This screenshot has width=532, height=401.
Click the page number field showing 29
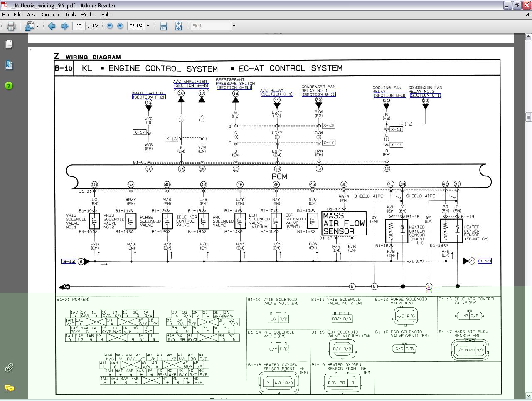(79, 26)
